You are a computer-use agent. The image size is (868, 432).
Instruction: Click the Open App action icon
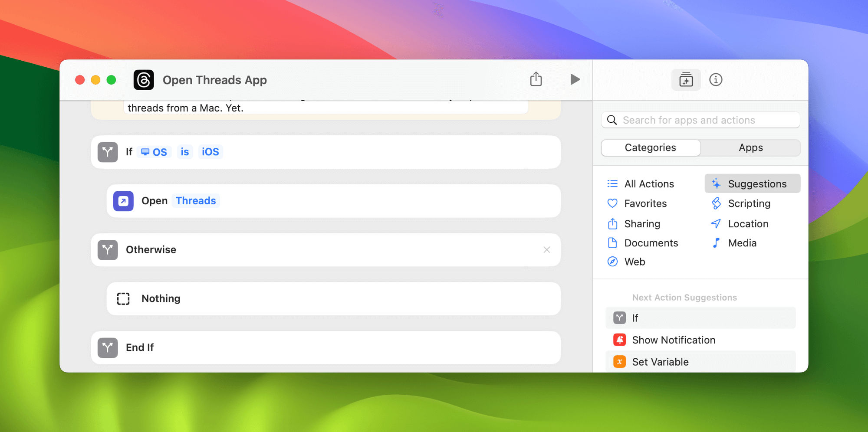[x=123, y=201]
